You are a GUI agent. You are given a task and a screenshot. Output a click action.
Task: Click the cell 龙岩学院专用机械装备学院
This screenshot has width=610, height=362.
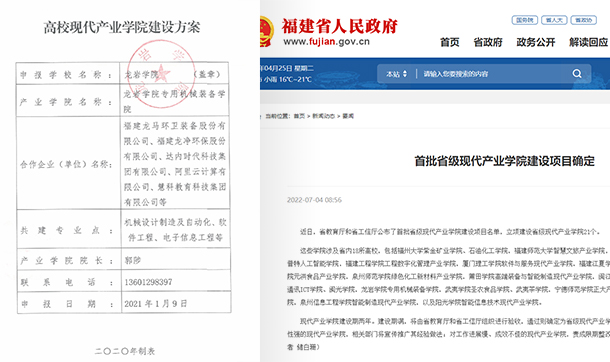(174, 101)
